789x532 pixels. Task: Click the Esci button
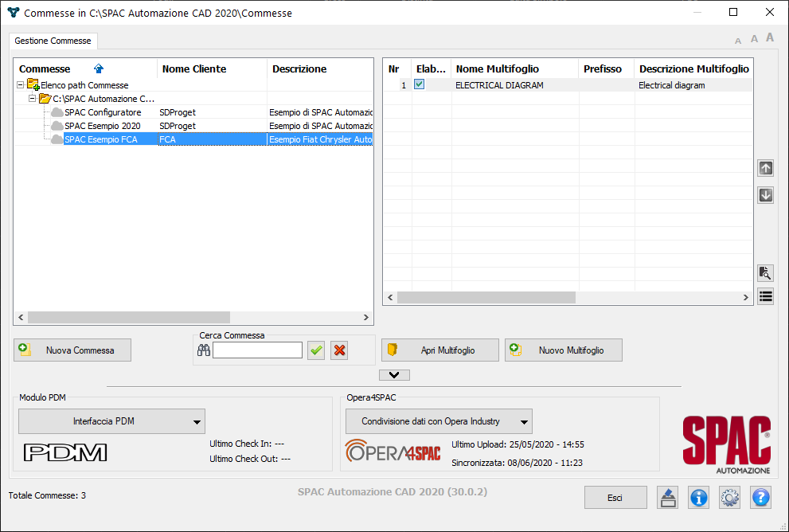point(615,498)
